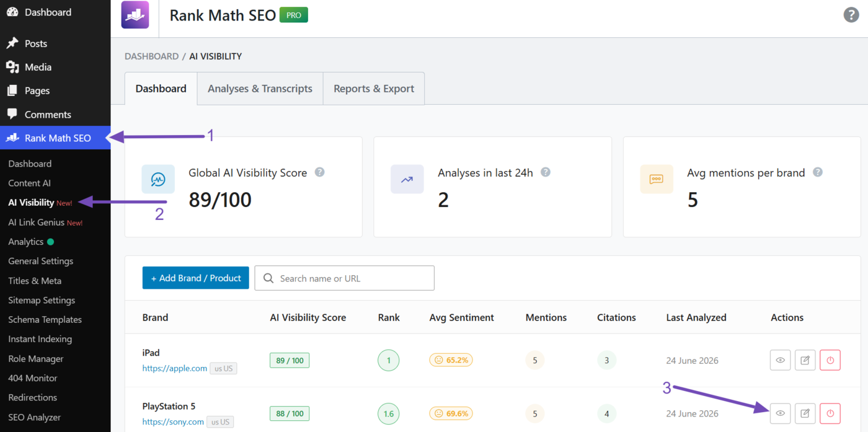Open the https://apple.com link
The width and height of the screenshot is (868, 432).
tap(175, 368)
